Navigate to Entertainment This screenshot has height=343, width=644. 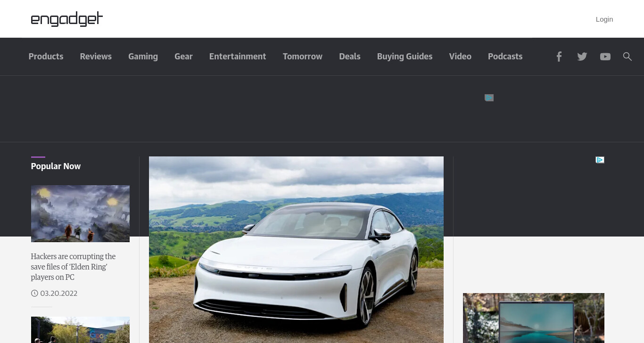(238, 57)
